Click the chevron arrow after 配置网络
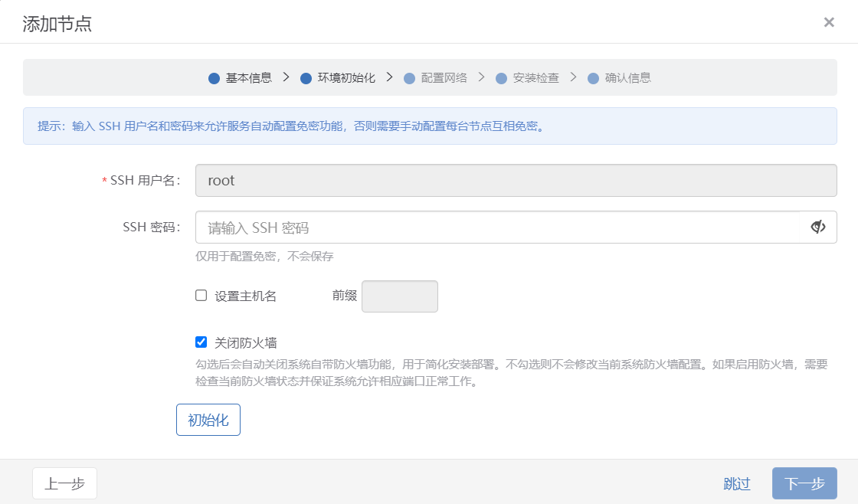 click(x=481, y=77)
